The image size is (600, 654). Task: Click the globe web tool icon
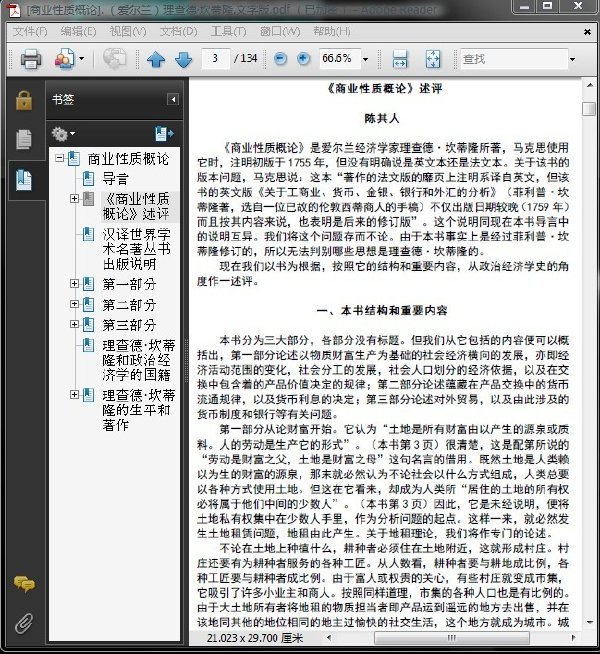point(114,59)
